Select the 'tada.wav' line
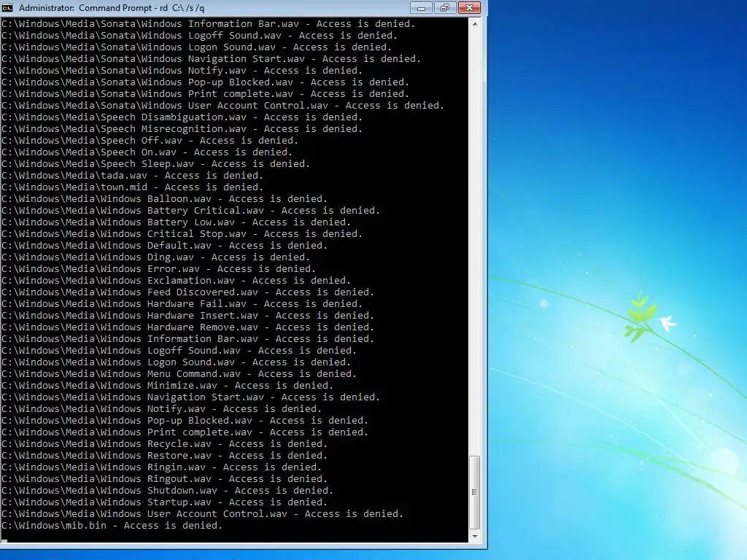The image size is (747, 560). [132, 176]
